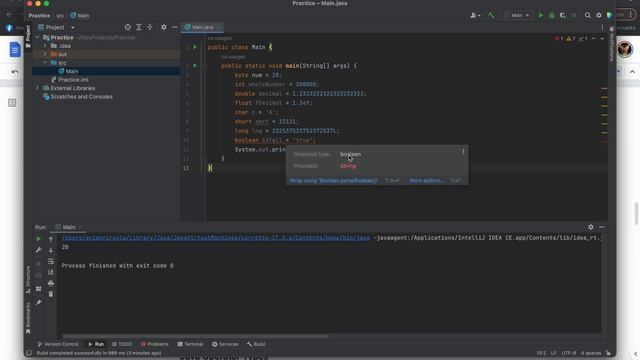The height and width of the screenshot is (360, 640).
Task: Run Main using top toolbar green play
Action: click(541, 15)
